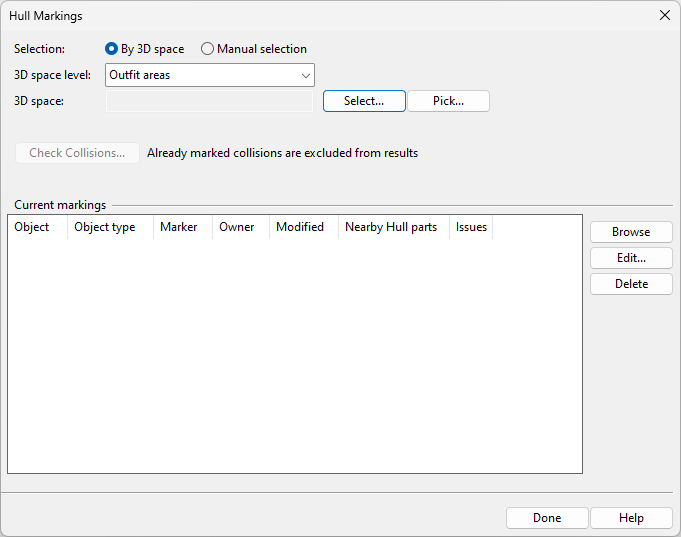The image size is (681, 537).
Task: Click the Marker column header
Action: 179,227
